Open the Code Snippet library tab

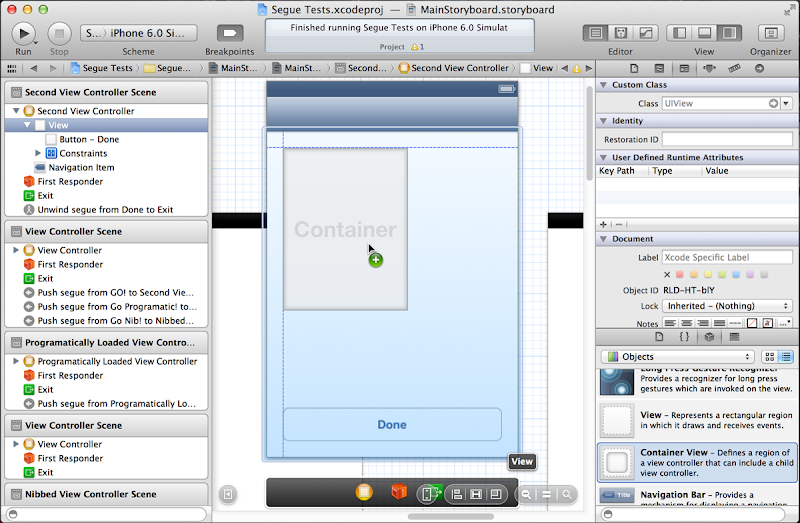(684, 337)
